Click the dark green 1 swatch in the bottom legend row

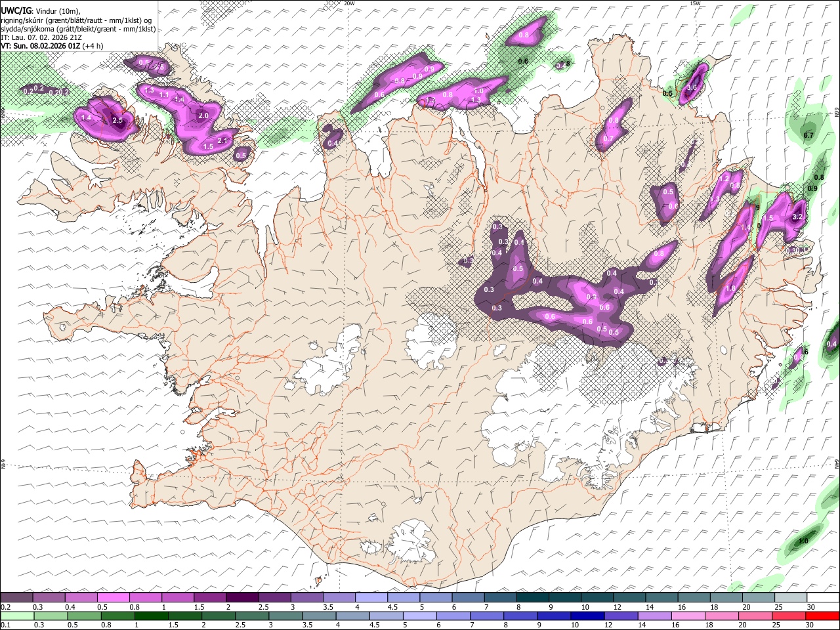coord(152,616)
